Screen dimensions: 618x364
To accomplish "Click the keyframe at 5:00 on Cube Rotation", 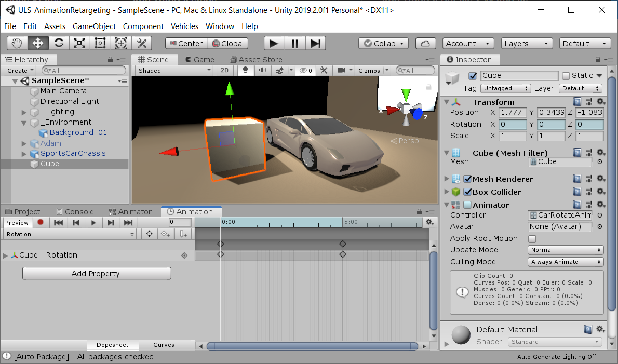I will point(343,254).
